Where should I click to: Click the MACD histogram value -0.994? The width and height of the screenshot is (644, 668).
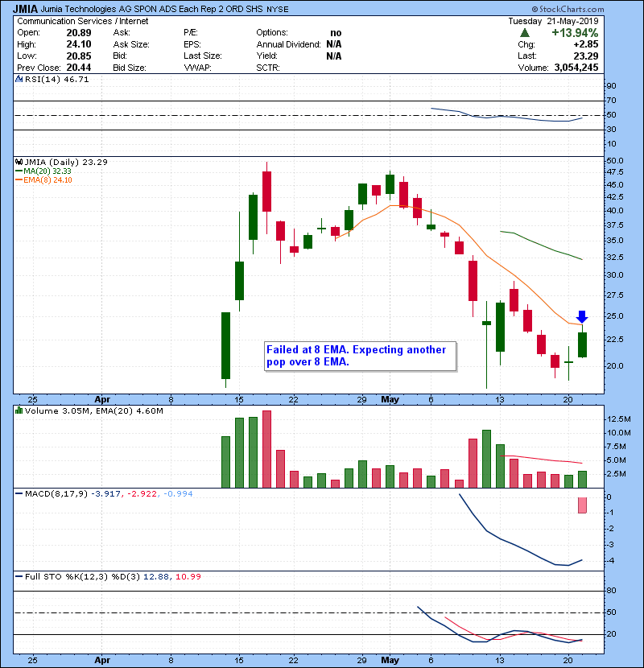pos(178,494)
